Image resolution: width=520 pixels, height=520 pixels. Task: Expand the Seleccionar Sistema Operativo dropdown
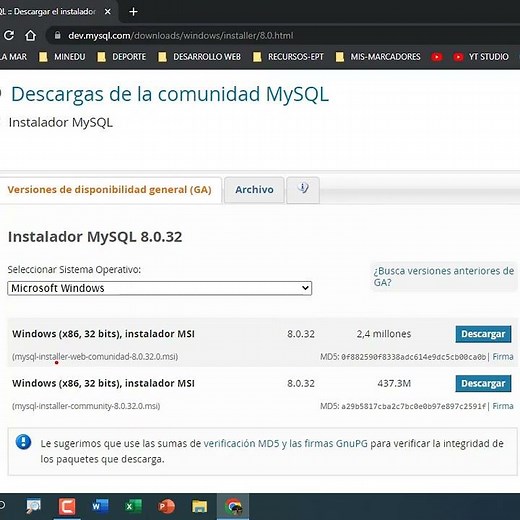pos(160,288)
